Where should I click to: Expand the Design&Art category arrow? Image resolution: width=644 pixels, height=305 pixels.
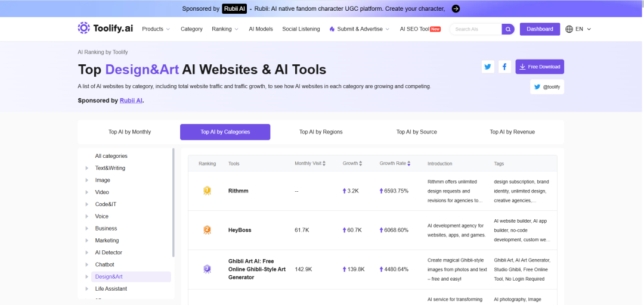tap(86, 276)
